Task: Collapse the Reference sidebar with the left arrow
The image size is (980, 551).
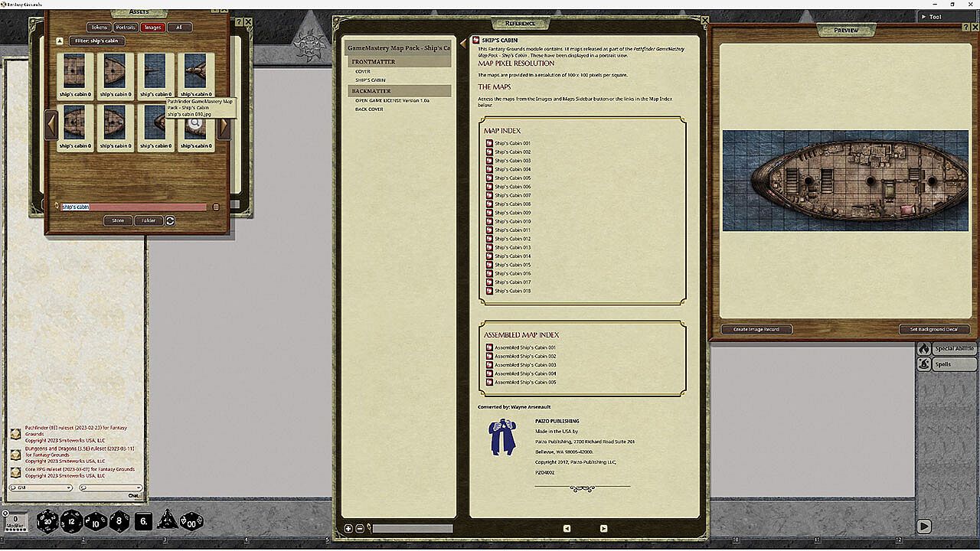Action: tap(463, 44)
